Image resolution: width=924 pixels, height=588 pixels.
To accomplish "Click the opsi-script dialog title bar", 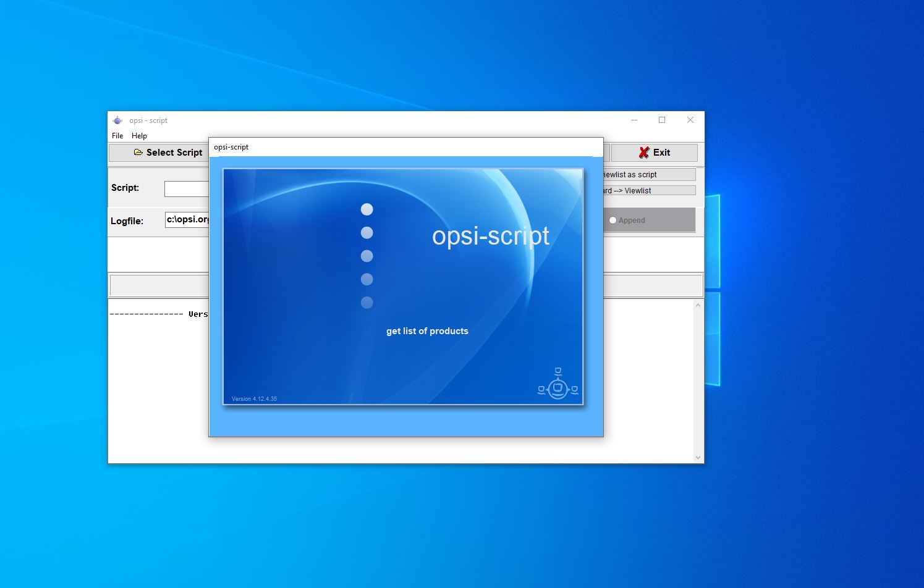I will click(x=405, y=147).
